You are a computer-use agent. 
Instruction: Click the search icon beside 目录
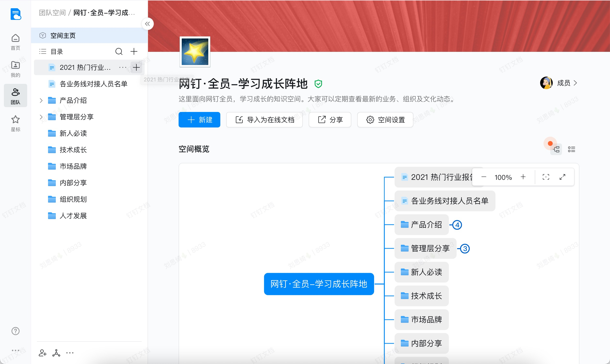tap(119, 52)
